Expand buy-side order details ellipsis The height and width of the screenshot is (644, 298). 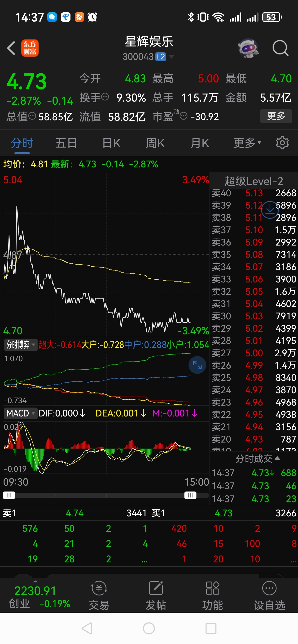[294, 559]
